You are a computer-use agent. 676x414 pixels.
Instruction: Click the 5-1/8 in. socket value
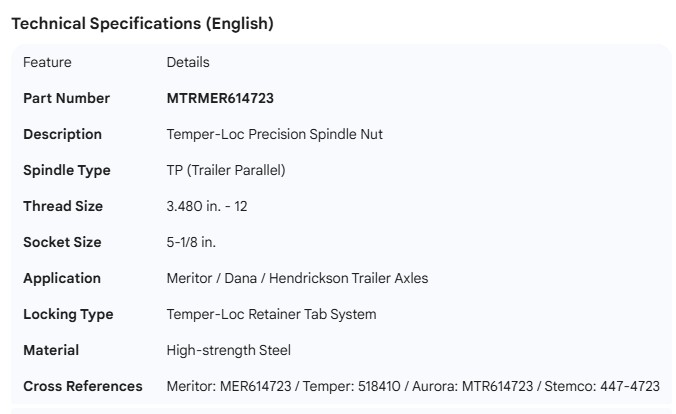pyautogui.click(x=191, y=242)
